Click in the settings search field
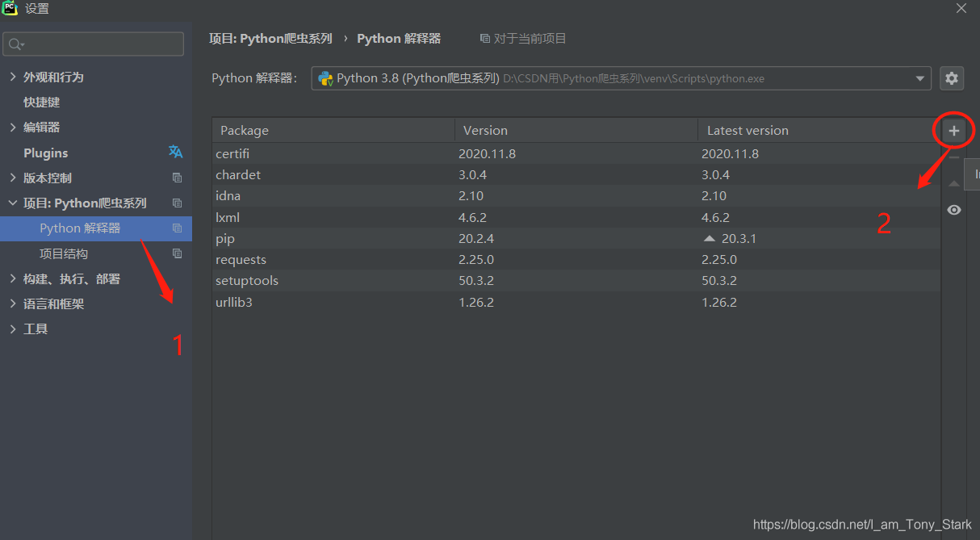The image size is (980, 540). pyautogui.click(x=94, y=44)
